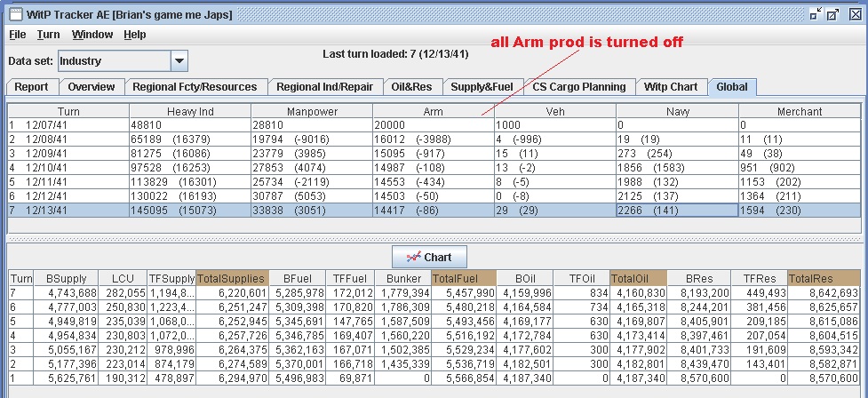Click TotalFuel value 5,457,990
This screenshot has width=868, height=398.
[464, 293]
